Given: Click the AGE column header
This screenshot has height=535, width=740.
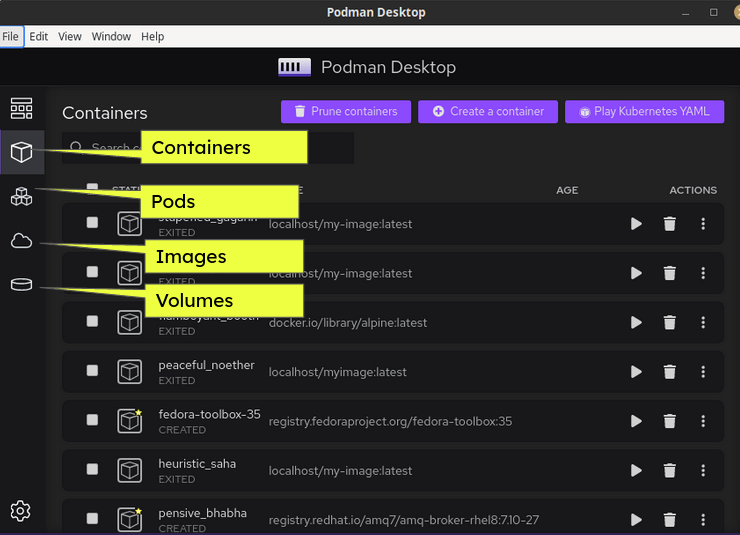Looking at the screenshot, I should click(567, 190).
